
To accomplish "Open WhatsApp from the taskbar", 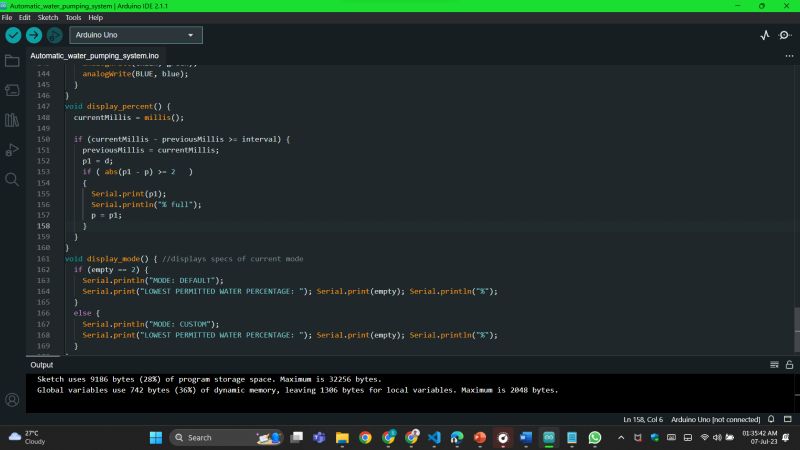I will pyautogui.click(x=595, y=438).
